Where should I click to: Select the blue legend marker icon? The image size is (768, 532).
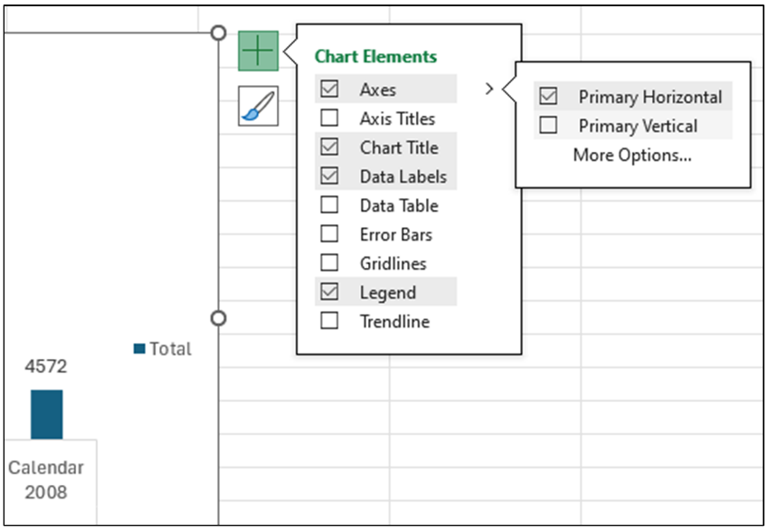[x=140, y=348]
